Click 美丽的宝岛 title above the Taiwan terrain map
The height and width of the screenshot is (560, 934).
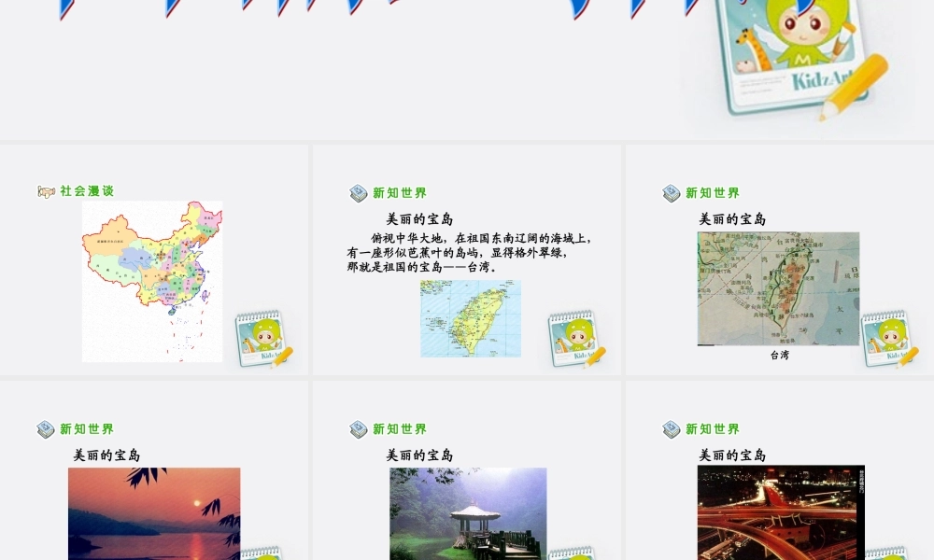coord(732,219)
